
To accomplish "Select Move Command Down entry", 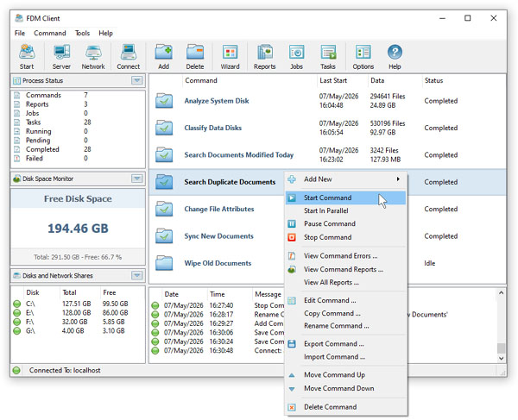I will [x=345, y=389].
